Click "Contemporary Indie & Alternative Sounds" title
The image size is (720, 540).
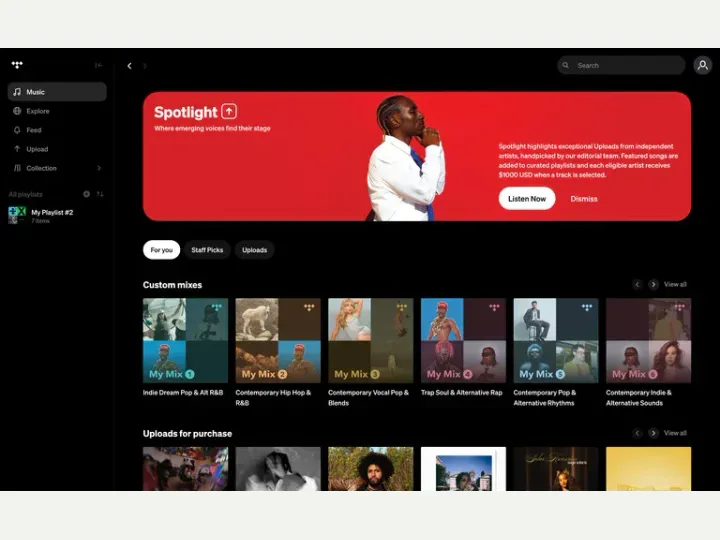click(x=639, y=398)
